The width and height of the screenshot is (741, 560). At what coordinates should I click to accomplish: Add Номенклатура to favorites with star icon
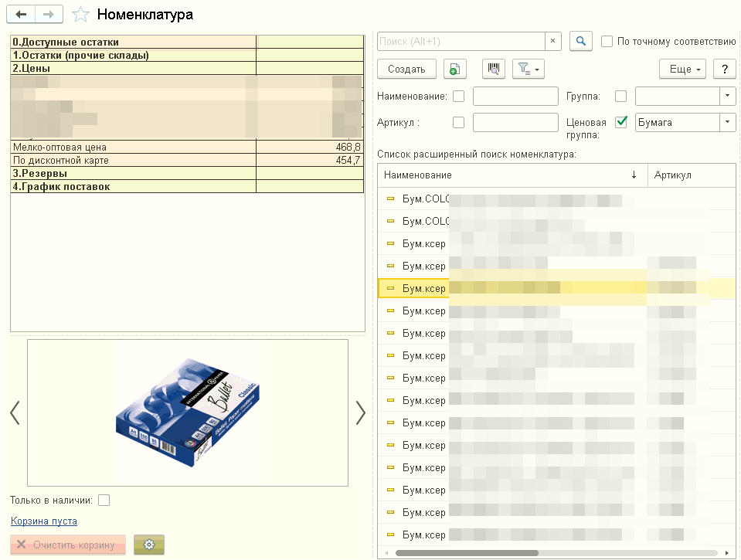[80, 15]
